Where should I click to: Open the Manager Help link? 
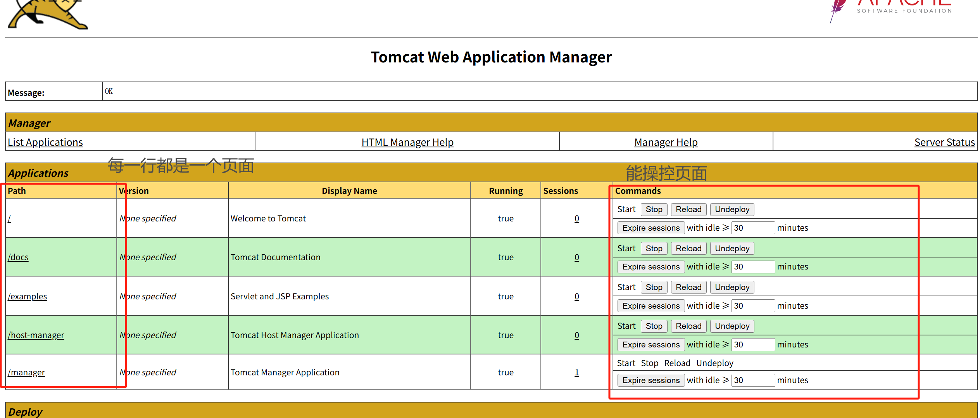click(666, 142)
